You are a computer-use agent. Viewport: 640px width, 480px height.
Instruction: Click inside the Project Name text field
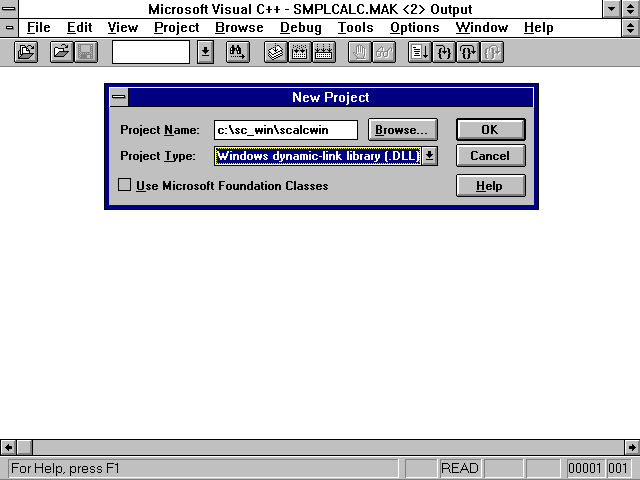pos(285,129)
